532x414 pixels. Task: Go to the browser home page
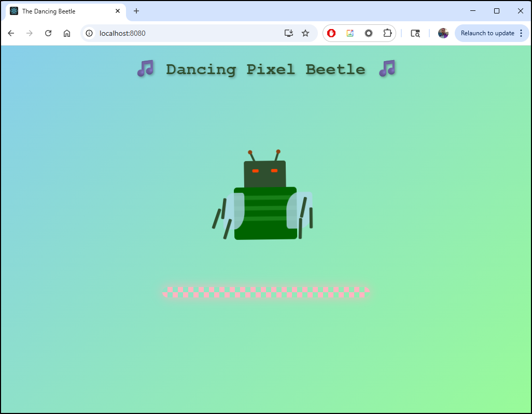point(67,33)
